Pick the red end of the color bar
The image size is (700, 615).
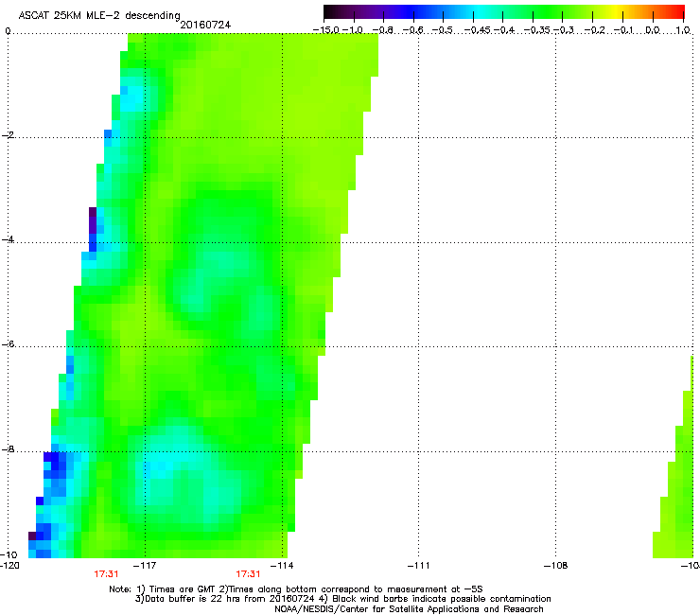[678, 11]
